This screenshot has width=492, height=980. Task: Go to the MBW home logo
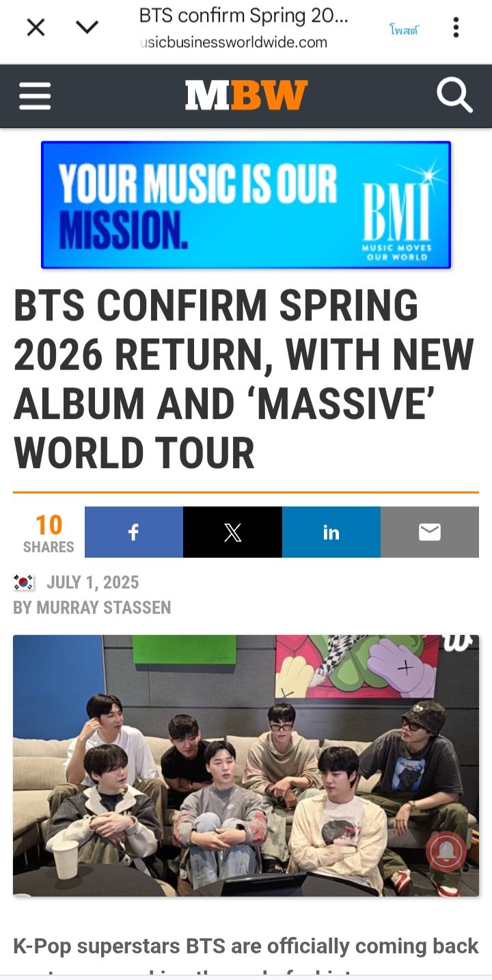[246, 95]
